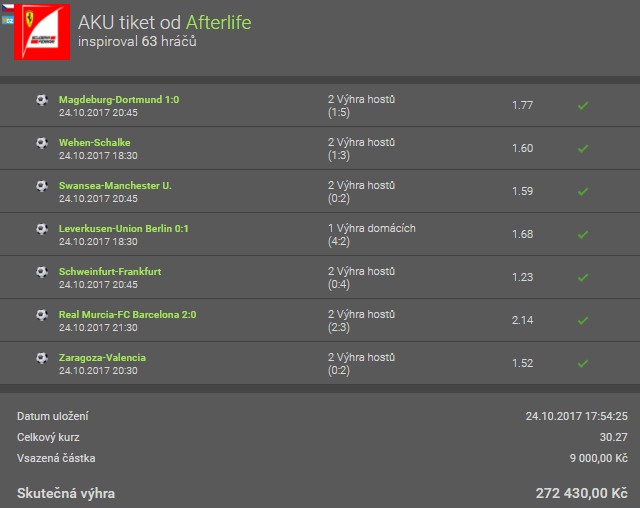Open the Leverkusen-Union Berlin 0:1 match link
This screenshot has height=508, width=640.
point(124,229)
